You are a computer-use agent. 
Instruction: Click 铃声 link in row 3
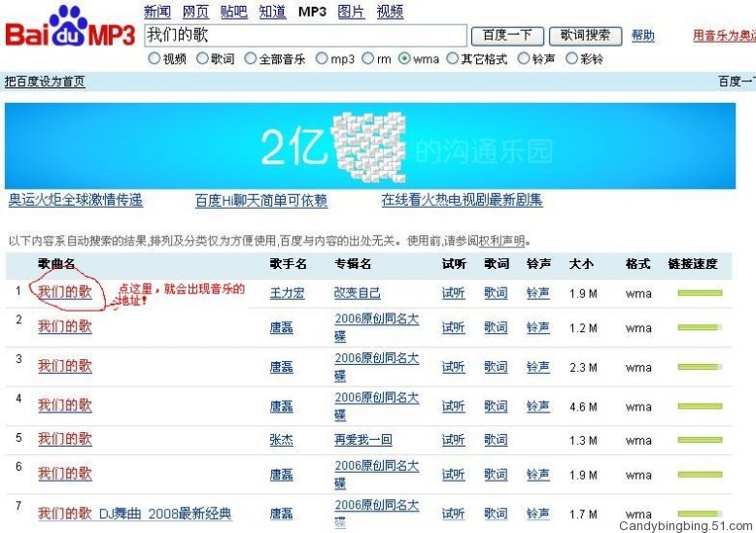(x=538, y=367)
